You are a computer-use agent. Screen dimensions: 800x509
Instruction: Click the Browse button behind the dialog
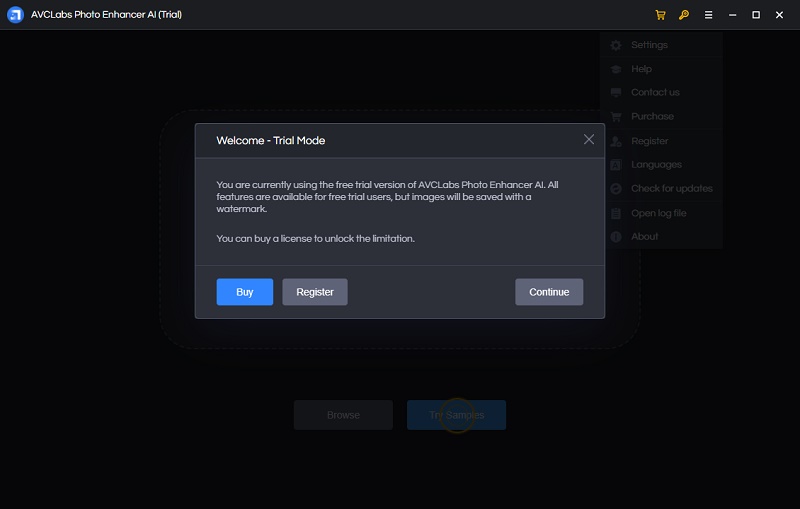(343, 415)
